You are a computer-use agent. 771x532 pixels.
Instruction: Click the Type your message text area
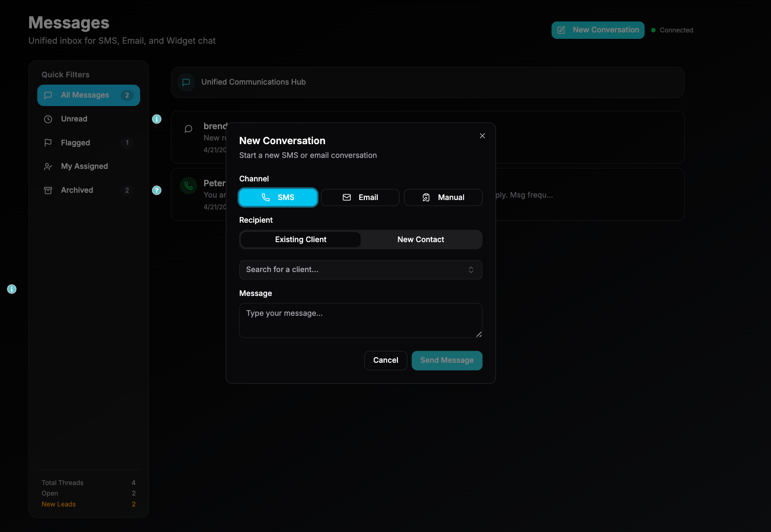(x=361, y=321)
